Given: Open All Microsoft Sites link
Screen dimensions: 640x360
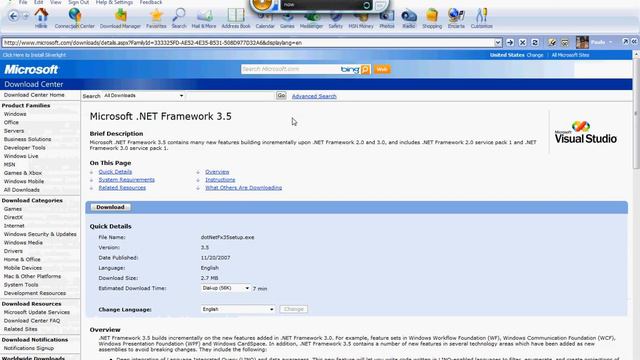Looking at the screenshot, I should tap(570, 55).
